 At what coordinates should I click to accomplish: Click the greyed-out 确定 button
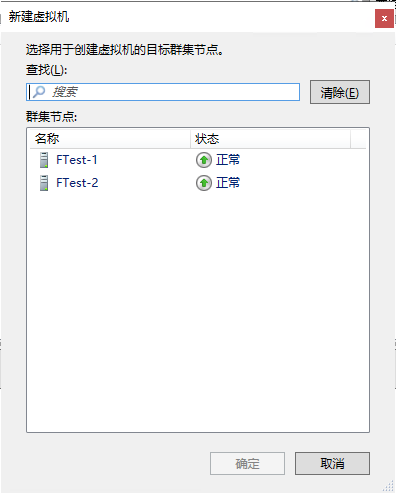pos(247,463)
